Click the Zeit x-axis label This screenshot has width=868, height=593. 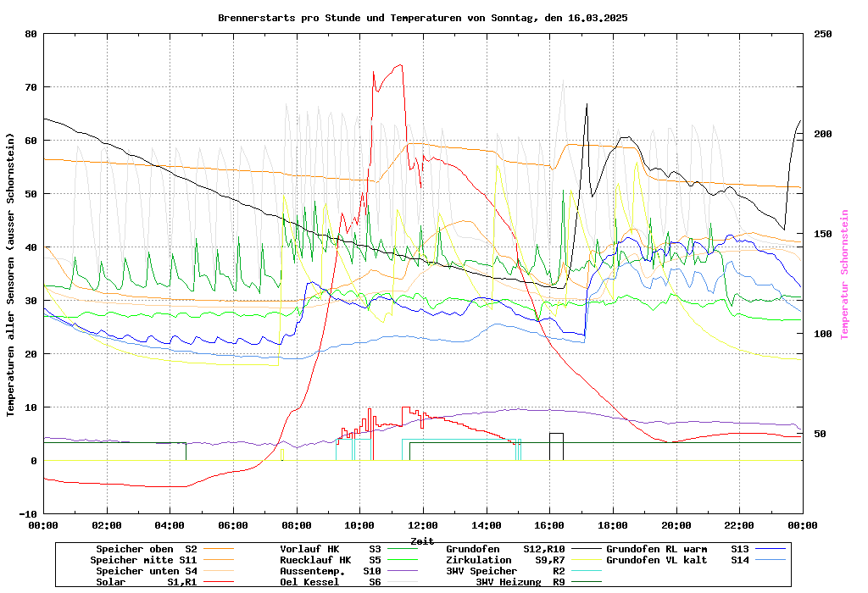[x=422, y=540]
